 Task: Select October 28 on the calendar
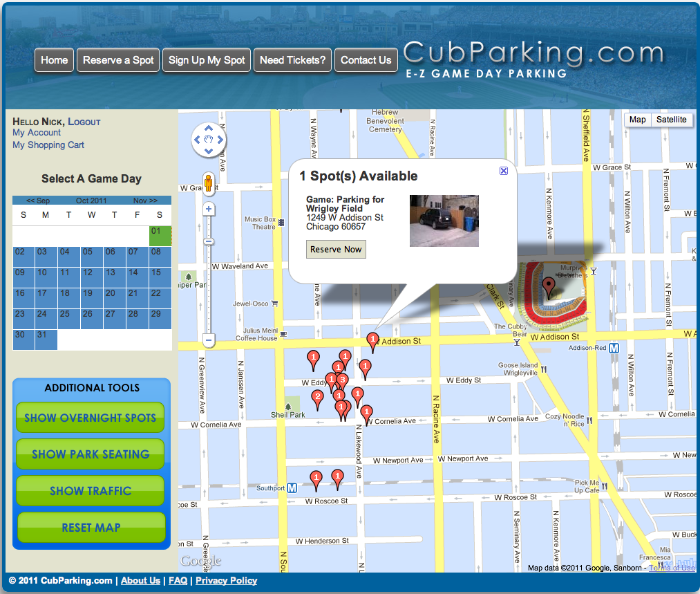(x=138, y=319)
